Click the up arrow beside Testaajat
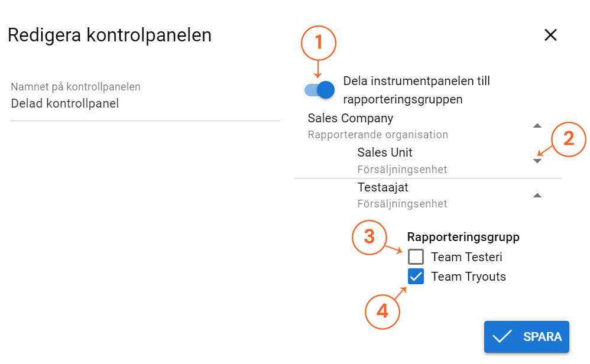The width and height of the screenshot is (590, 364). [537, 194]
